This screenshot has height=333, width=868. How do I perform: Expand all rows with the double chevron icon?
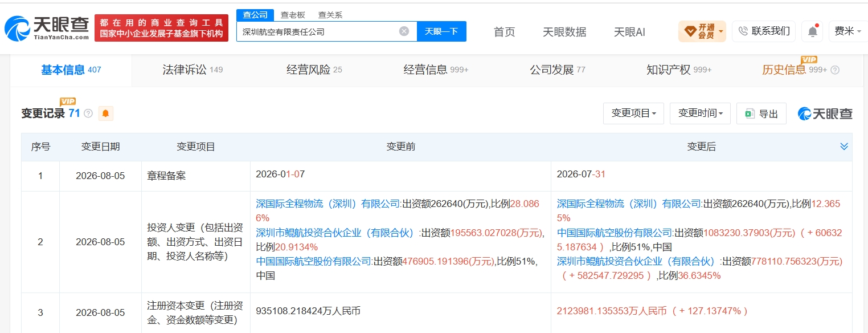coord(844,147)
